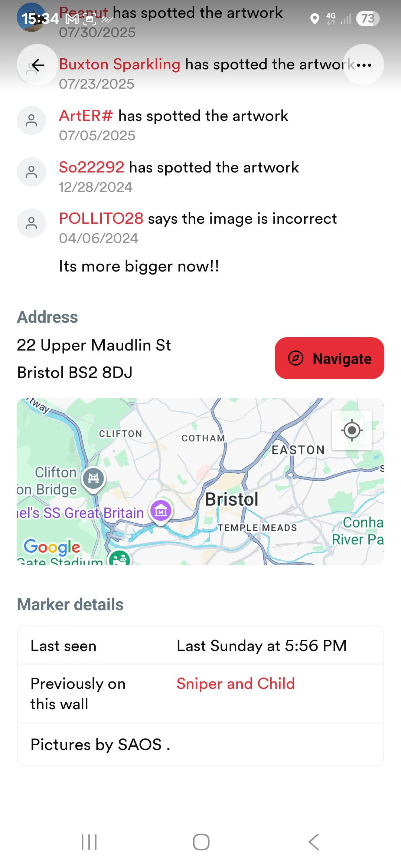Open POLLITO28 profile link
This screenshot has height=868, width=401.
pyautogui.click(x=101, y=218)
